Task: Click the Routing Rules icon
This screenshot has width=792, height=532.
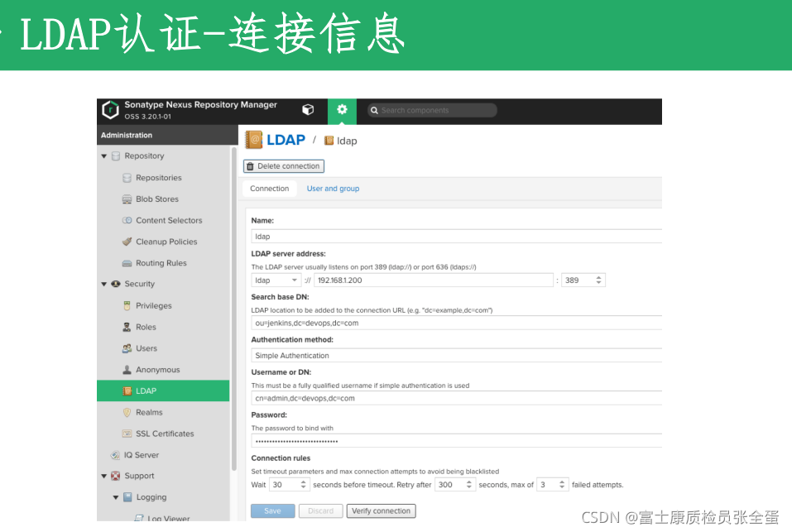Action: [x=127, y=263]
